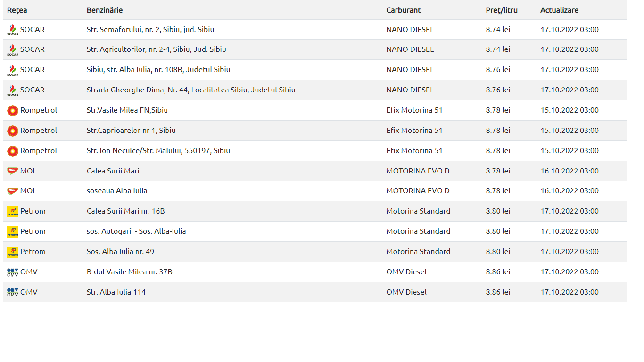644x362 pixels.
Task: Select address Str. Semaforului, nr. 2, Sibiu
Action: (150, 29)
